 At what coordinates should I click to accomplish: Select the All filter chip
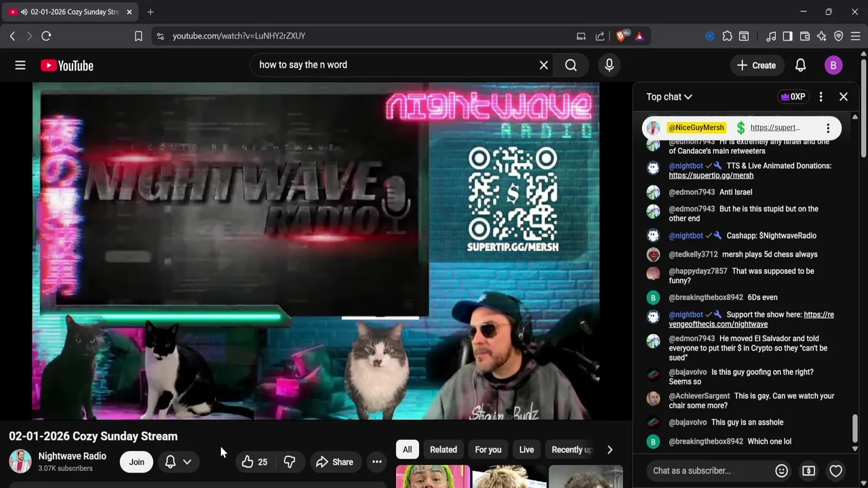coord(407,449)
